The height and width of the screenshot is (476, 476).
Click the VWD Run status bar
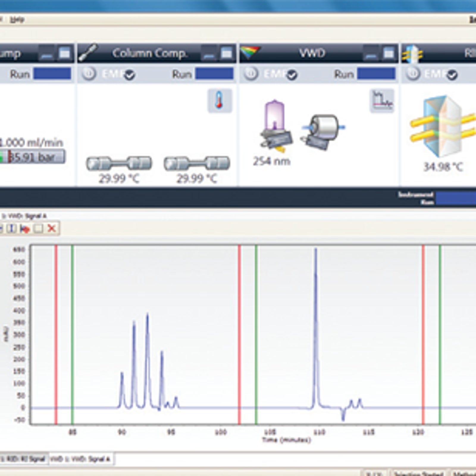pyautogui.click(x=376, y=73)
